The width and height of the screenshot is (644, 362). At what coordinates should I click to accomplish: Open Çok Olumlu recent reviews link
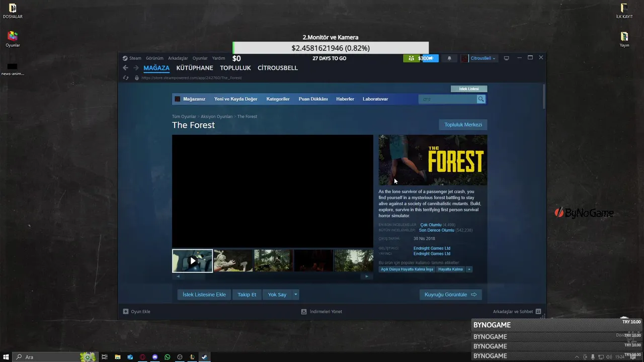[431, 225]
